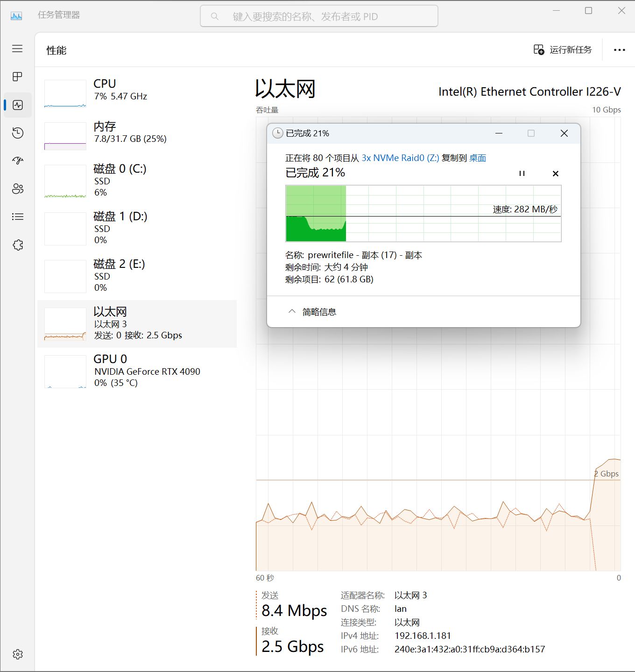This screenshot has height=672, width=635.
Task: Click the clock icon in copy dialog title
Action: (277, 133)
